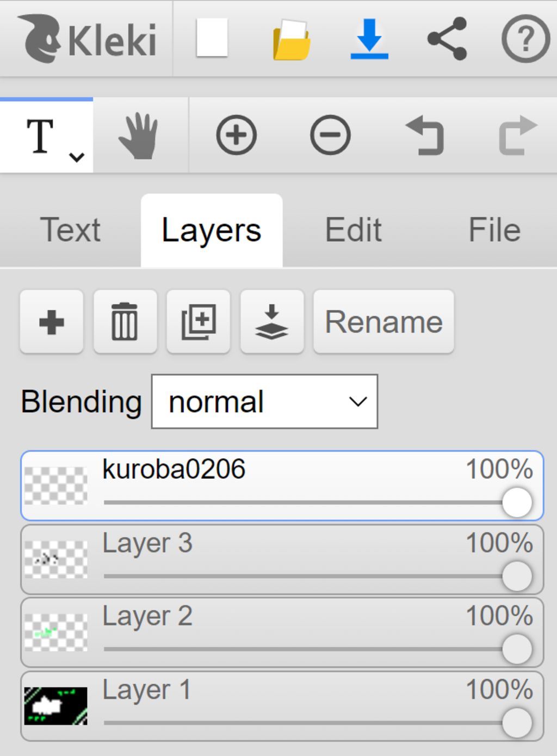Viewport: 557px width, 756px height.
Task: Switch to the File tab
Action: click(x=494, y=230)
